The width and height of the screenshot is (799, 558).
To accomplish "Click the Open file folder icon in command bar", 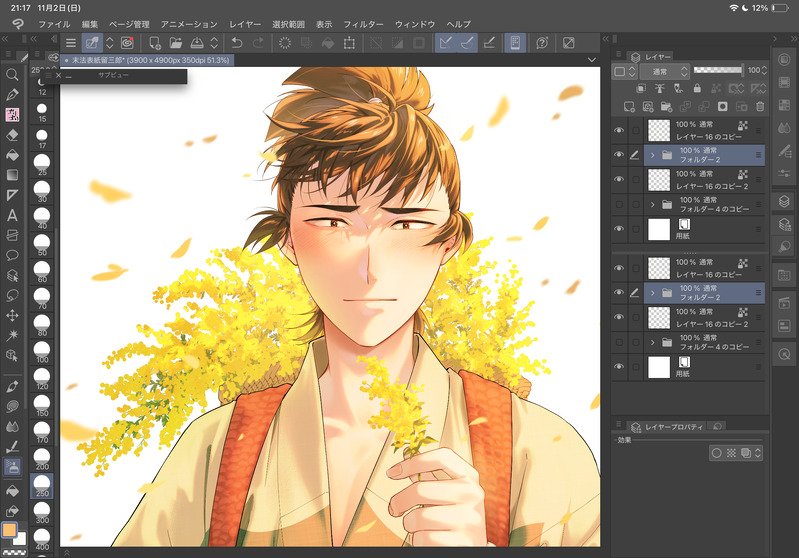I will pos(175,43).
